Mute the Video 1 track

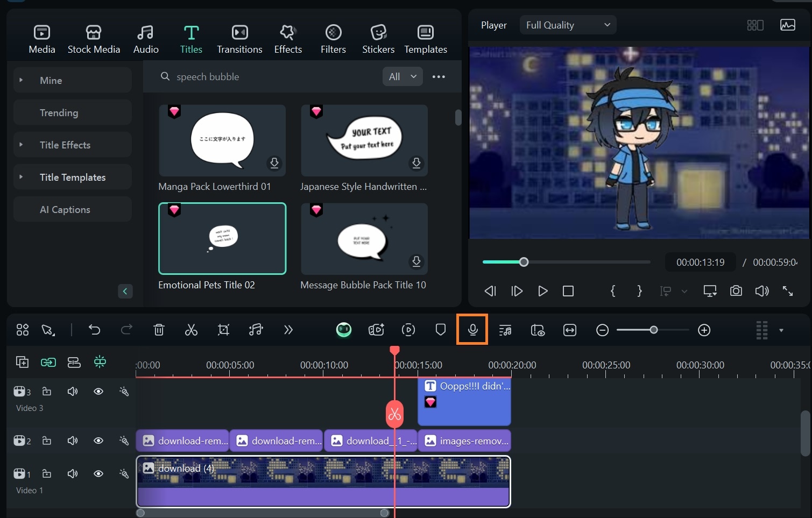click(x=73, y=474)
